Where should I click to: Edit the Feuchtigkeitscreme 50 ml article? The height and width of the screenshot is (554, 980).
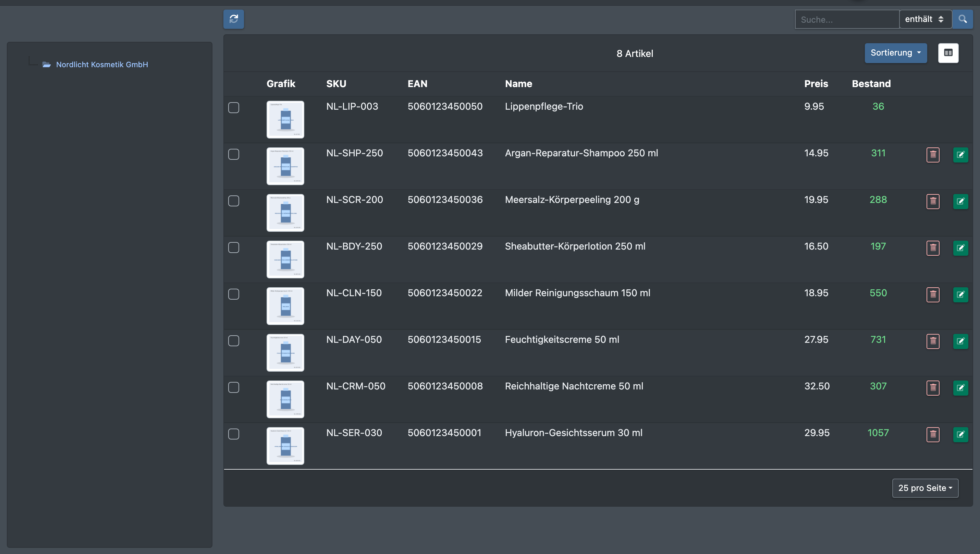(960, 341)
